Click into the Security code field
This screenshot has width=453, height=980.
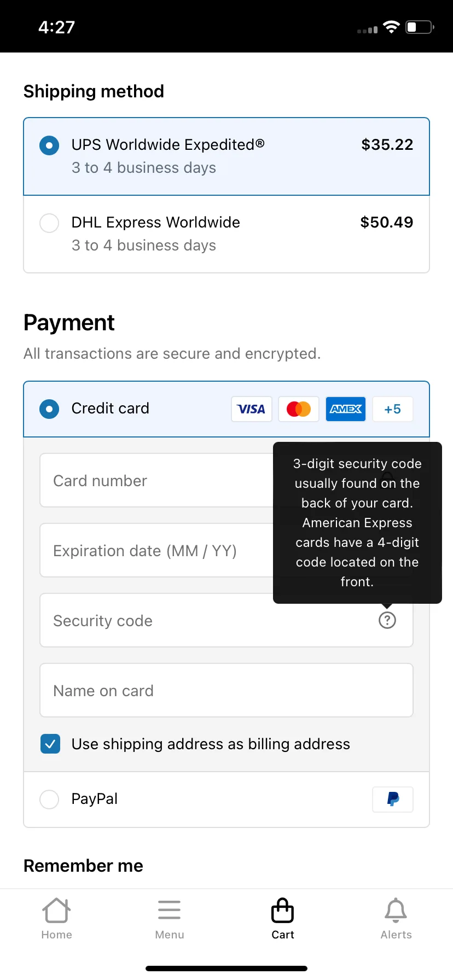[226, 620]
